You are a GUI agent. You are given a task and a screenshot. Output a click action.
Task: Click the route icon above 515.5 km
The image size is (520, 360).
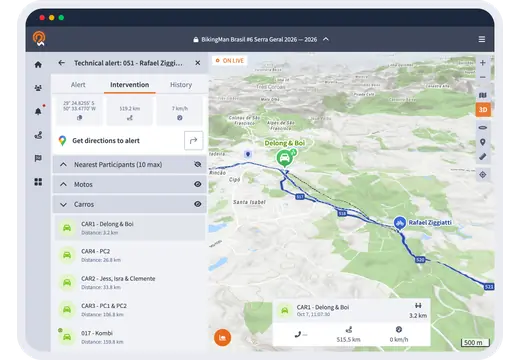click(x=349, y=330)
